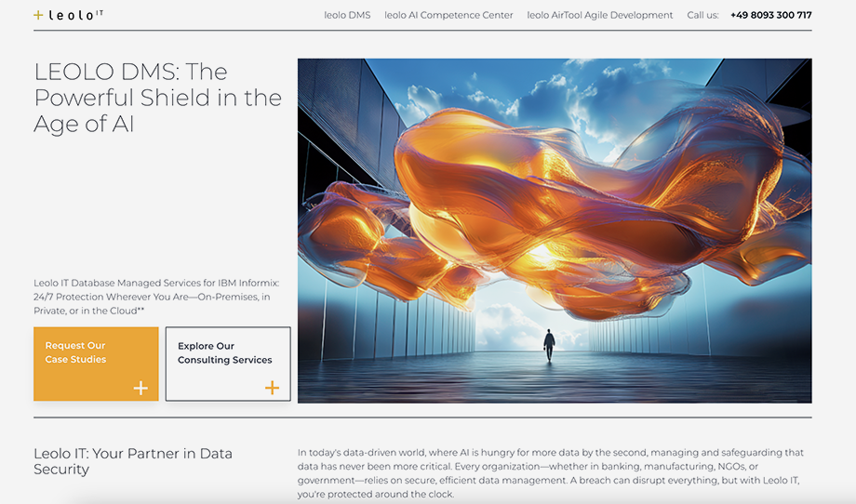
Task: Click Request Our Case Studies button
Action: 96,364
